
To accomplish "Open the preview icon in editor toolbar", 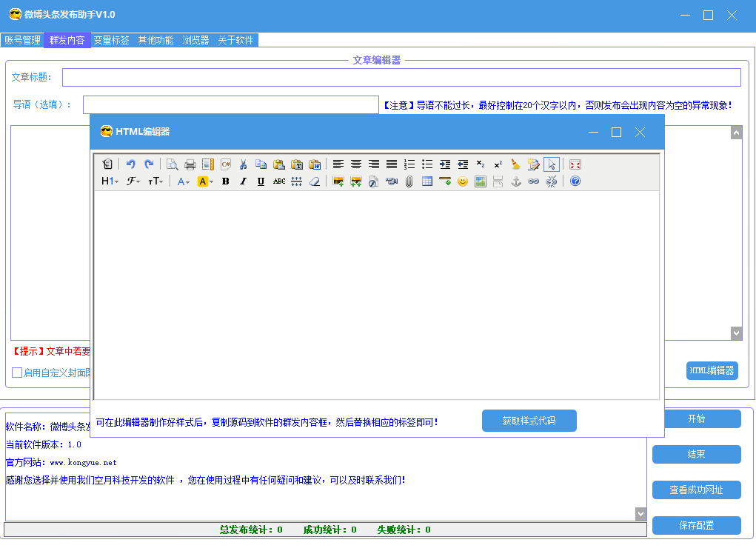I will [x=172, y=164].
